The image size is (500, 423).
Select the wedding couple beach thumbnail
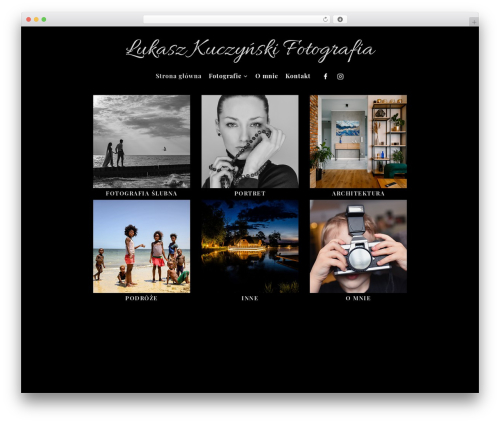[141, 142]
